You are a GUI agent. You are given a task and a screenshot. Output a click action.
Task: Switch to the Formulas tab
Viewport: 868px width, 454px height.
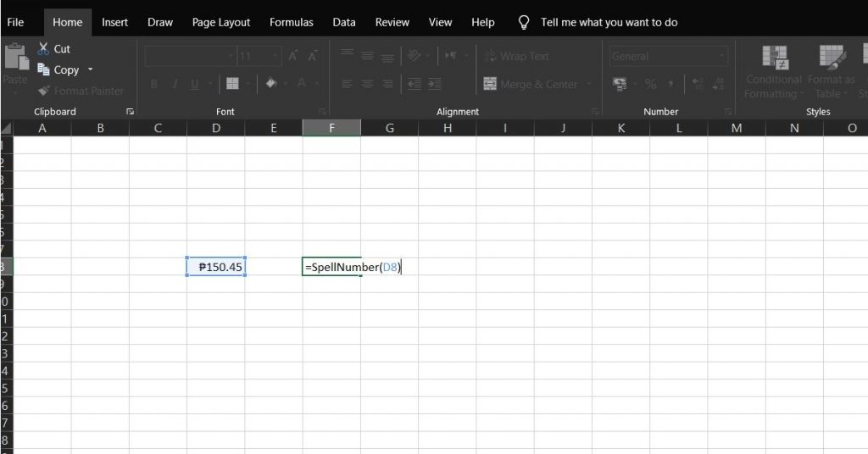[x=292, y=22]
